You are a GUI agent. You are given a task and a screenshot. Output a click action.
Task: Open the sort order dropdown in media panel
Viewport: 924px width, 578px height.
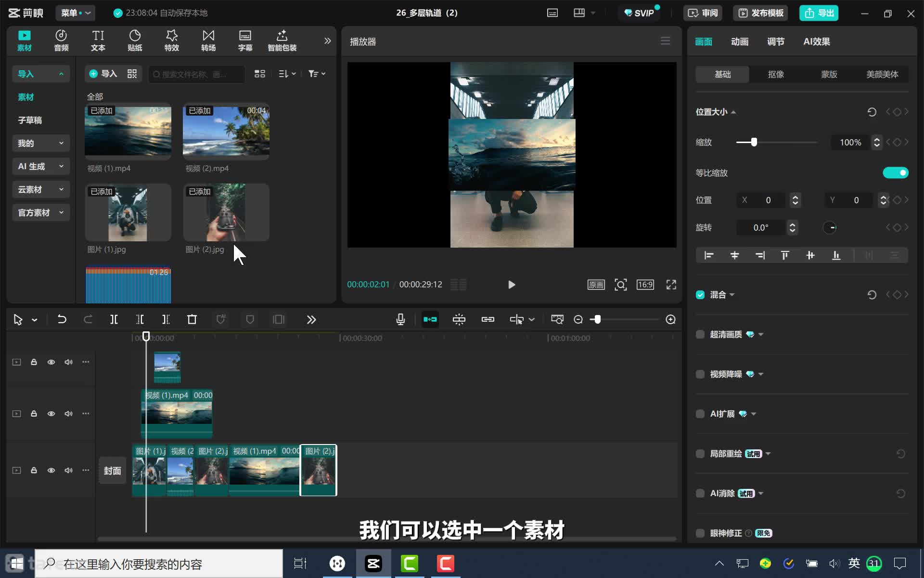pyautogui.click(x=287, y=74)
